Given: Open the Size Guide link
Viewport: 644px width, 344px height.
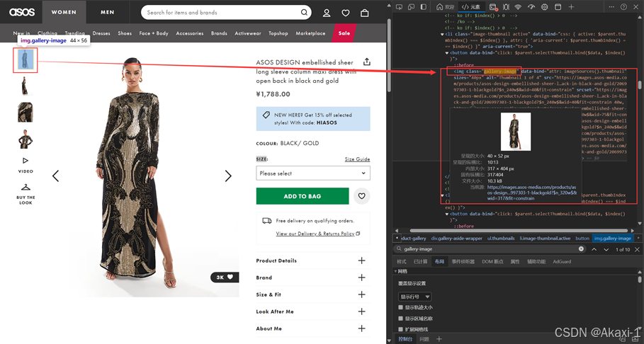Looking at the screenshot, I should tap(357, 159).
